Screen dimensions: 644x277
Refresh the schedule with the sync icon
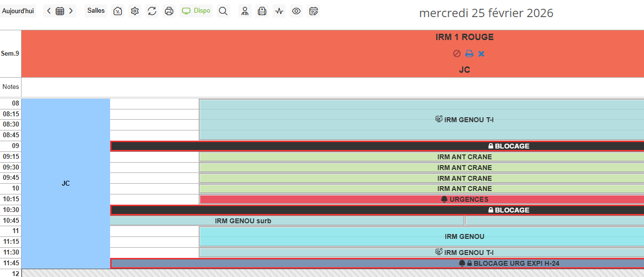click(x=152, y=11)
